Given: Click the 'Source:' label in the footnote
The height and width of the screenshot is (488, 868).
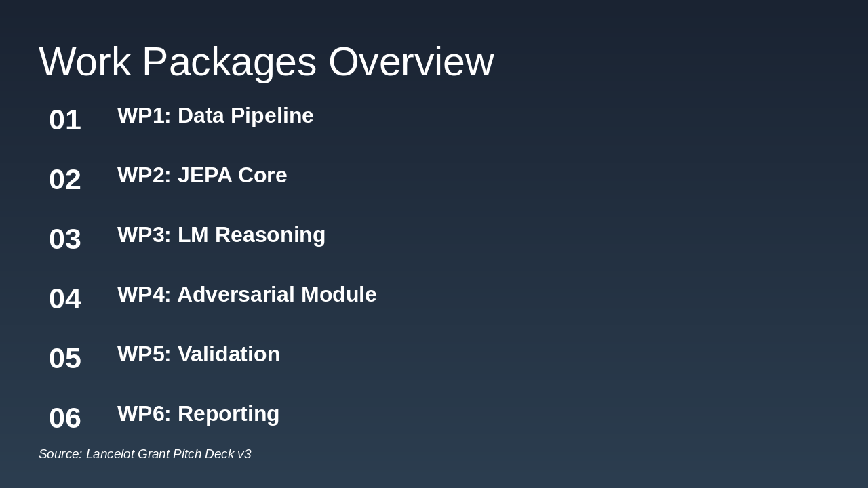Looking at the screenshot, I should click(60, 454).
